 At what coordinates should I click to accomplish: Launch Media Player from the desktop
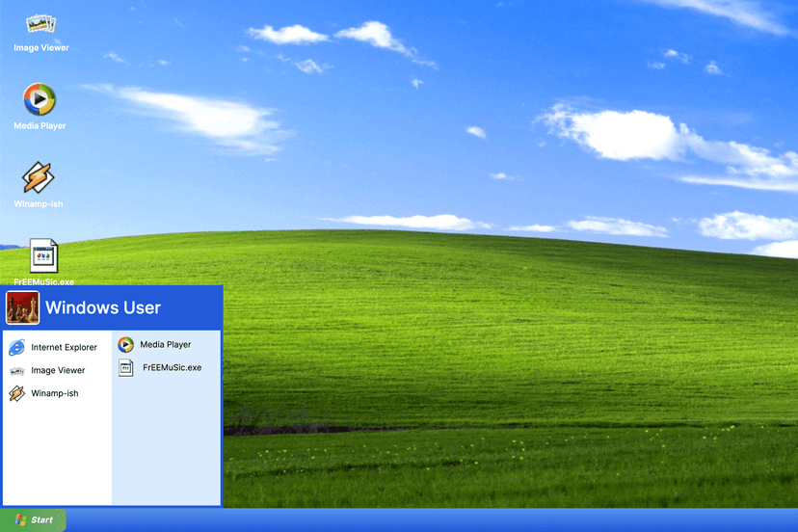tap(40, 99)
